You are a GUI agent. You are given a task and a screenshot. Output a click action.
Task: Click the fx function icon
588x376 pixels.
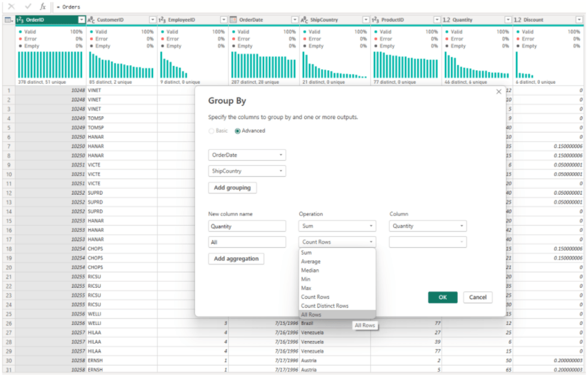pyautogui.click(x=43, y=7)
